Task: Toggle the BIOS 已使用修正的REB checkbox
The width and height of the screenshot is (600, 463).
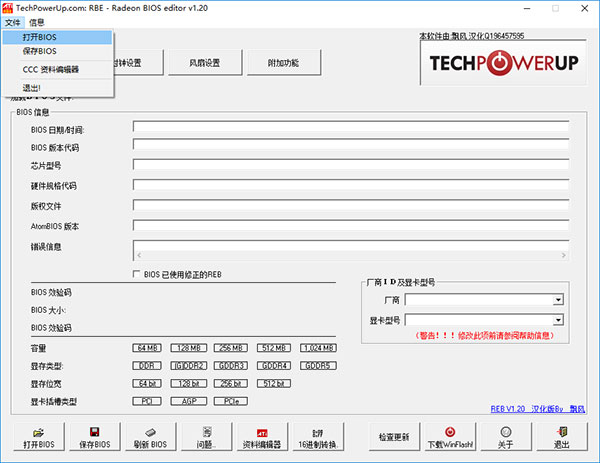Action: 137,273
